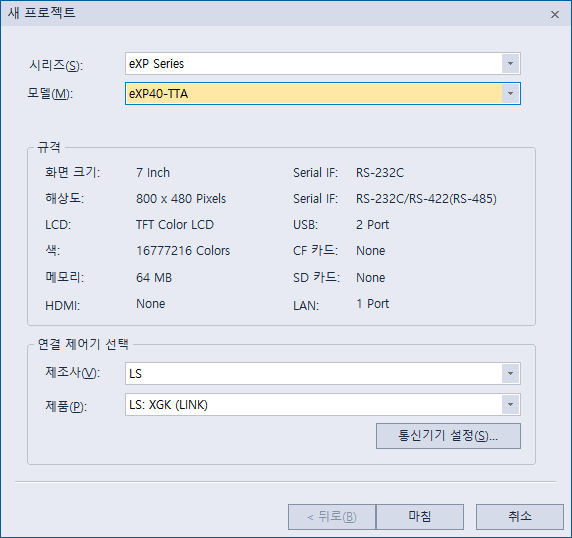Close the 새 프로젝트 dialog window
This screenshot has height=538, width=572.
click(x=555, y=15)
